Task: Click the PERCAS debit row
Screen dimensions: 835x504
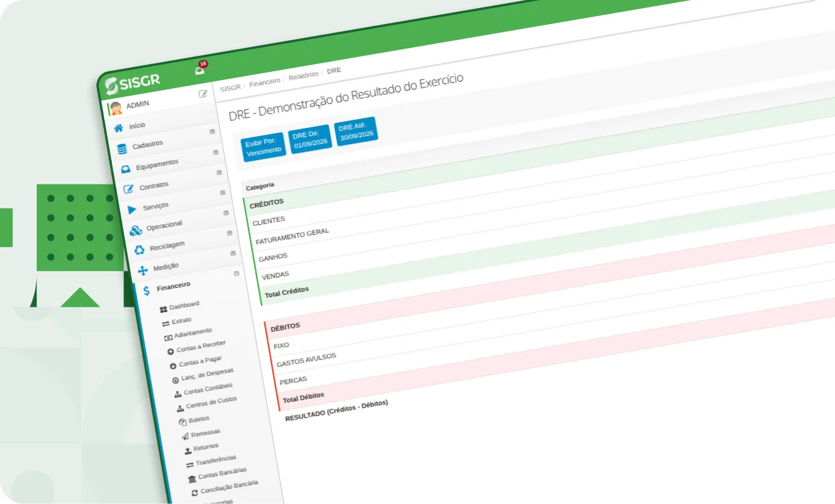Action: click(x=293, y=379)
